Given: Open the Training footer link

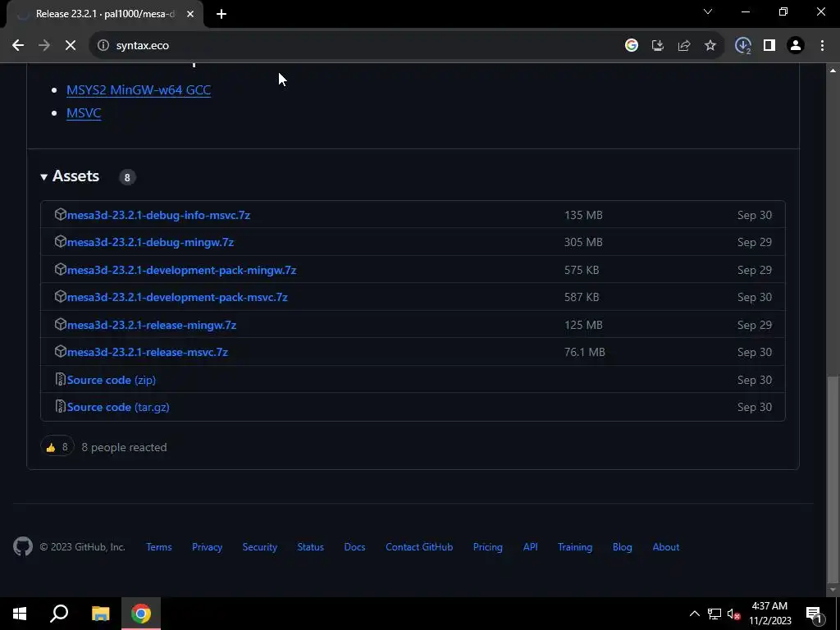Looking at the screenshot, I should pyautogui.click(x=575, y=547).
